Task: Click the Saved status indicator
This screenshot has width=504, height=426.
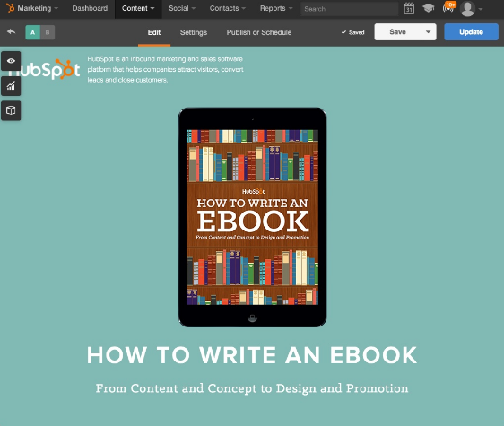Action: (353, 32)
